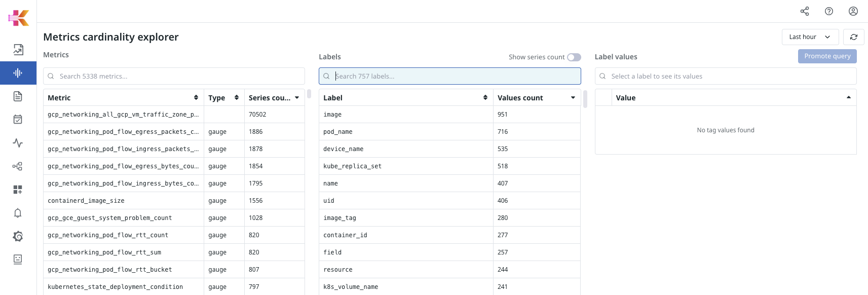Viewport: 868px width, 295px height.
Task: Open the chart analytics sidebar icon
Action: (18, 50)
